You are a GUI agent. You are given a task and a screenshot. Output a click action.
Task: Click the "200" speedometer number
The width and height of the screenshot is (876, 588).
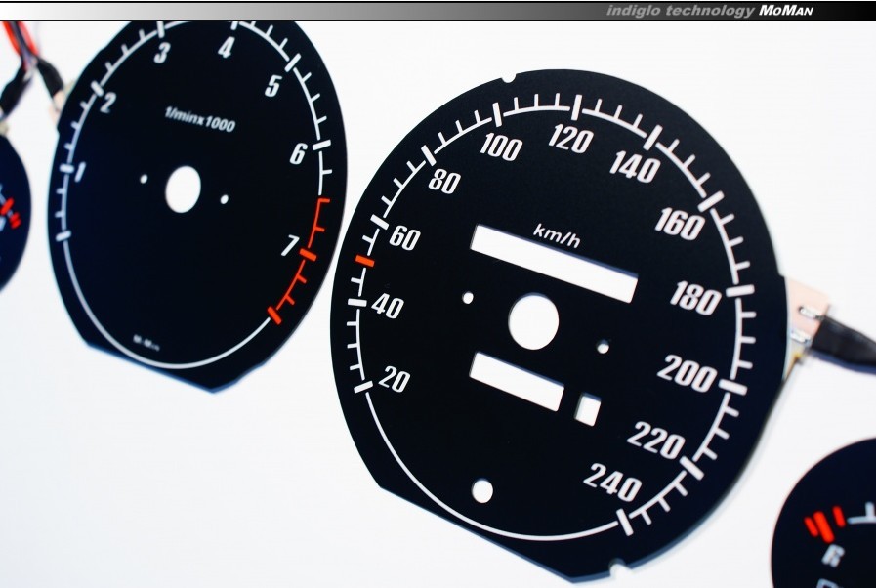tap(687, 373)
